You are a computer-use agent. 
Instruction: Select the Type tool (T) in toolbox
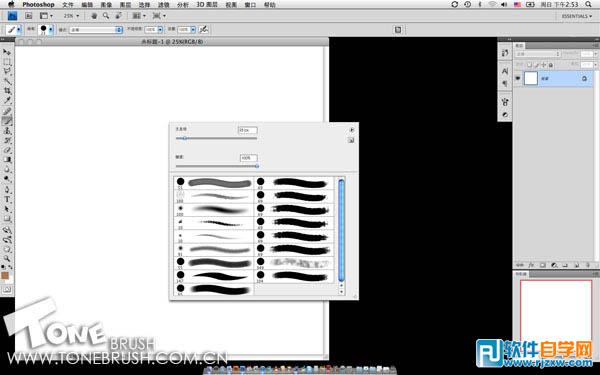(7, 199)
